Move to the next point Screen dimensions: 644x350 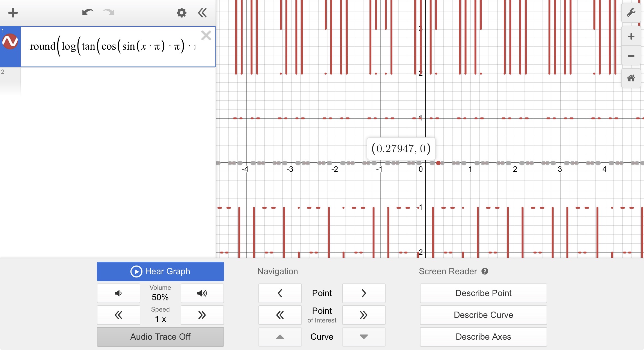[x=364, y=293]
